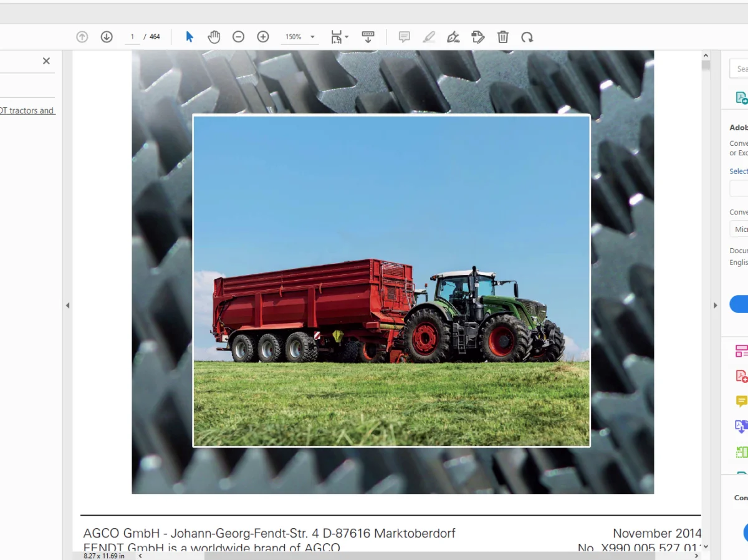Open the tractors bookmark in left panel
Viewport: 748px width, 560px height.
tap(28, 110)
